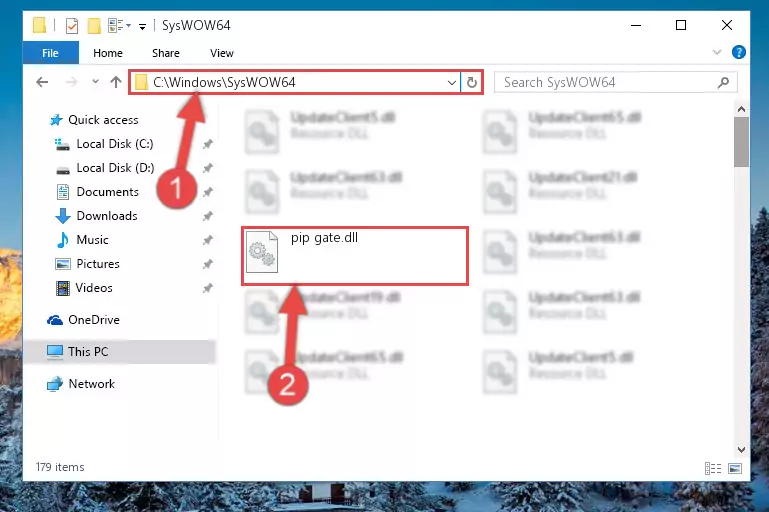769x512 pixels.
Task: Go up one folder level arrow
Action: [x=116, y=82]
